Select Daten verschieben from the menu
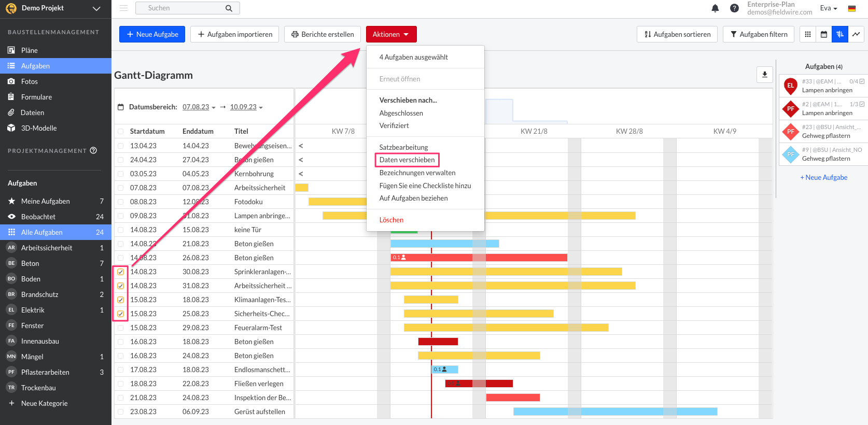 [407, 160]
